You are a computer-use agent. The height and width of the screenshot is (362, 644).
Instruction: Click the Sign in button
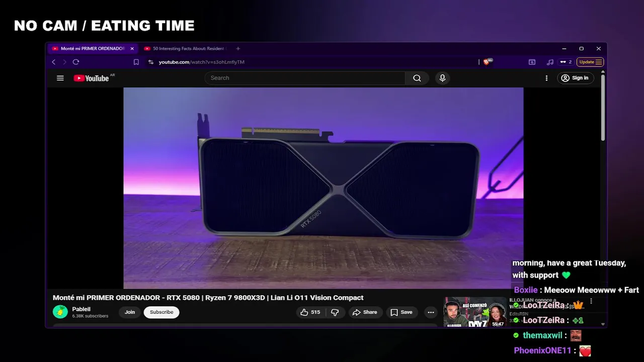pyautogui.click(x=576, y=78)
